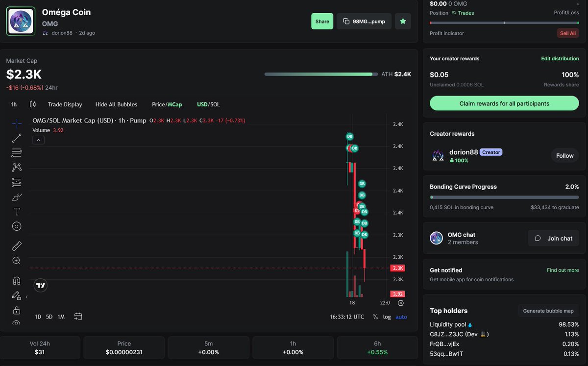The width and height of the screenshot is (588, 366).
Task: Collapse drawing toolbar side arrow
Action: point(26,297)
